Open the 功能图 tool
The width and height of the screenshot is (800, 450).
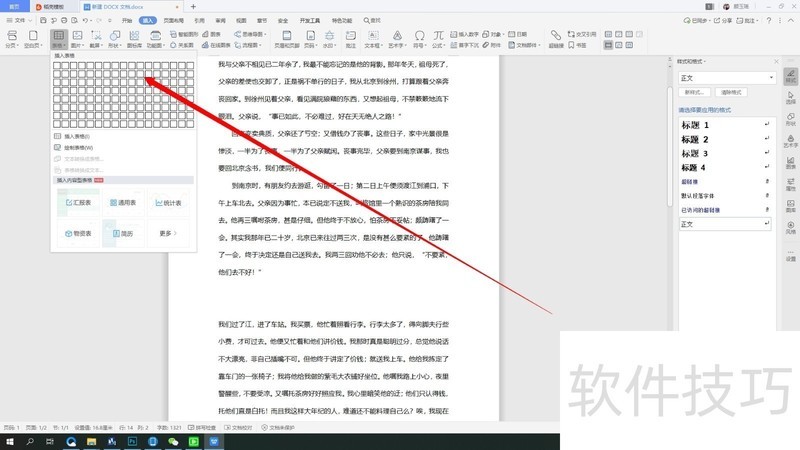coord(155,39)
